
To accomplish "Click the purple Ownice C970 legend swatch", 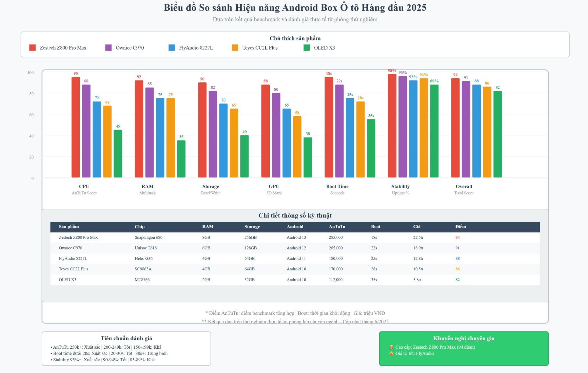I will tap(108, 47).
